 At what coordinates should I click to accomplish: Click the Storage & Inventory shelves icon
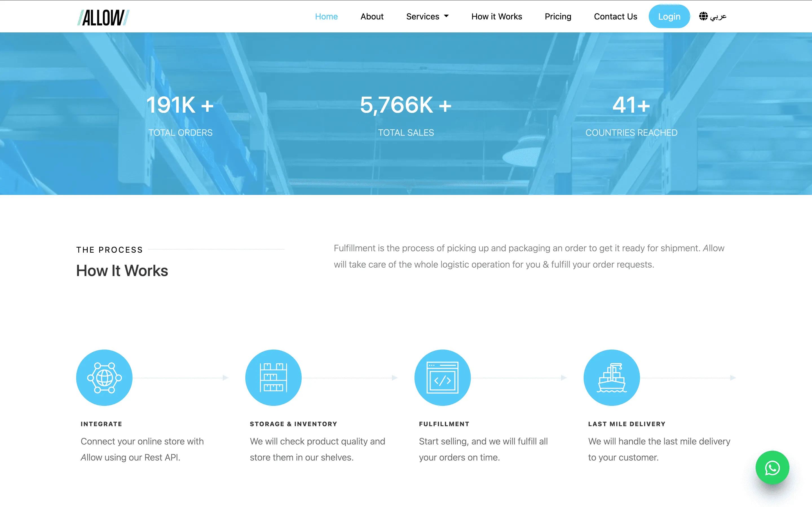tap(273, 377)
